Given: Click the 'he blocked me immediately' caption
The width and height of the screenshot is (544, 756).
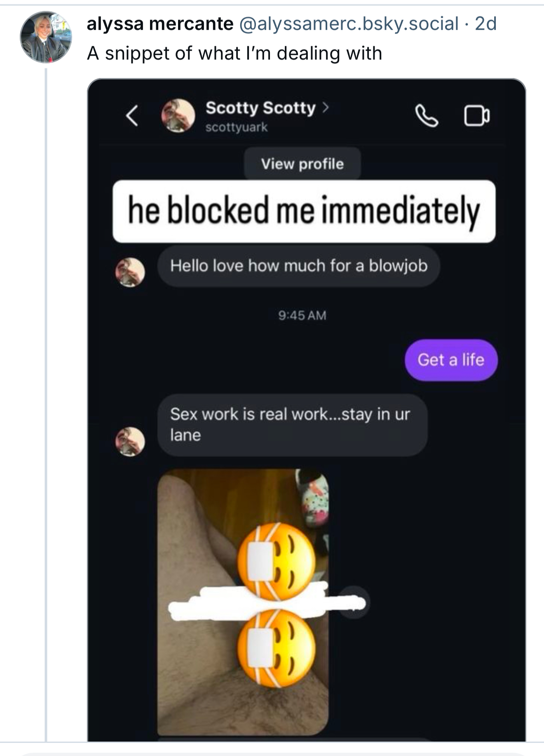Looking at the screenshot, I should point(304,211).
